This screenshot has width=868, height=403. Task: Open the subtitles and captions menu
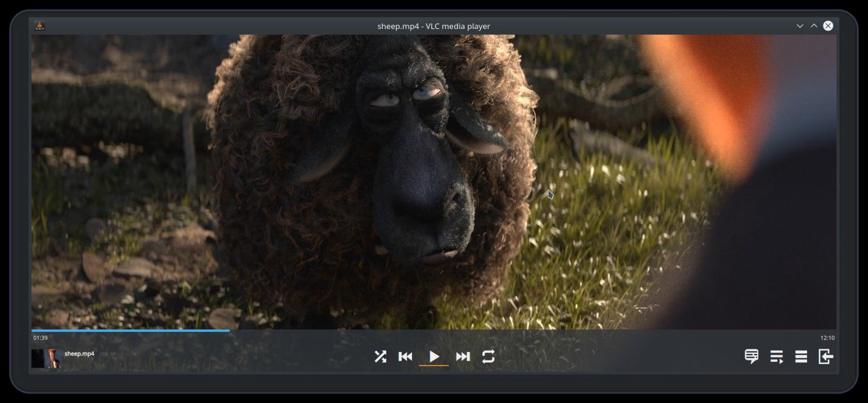pyautogui.click(x=751, y=356)
